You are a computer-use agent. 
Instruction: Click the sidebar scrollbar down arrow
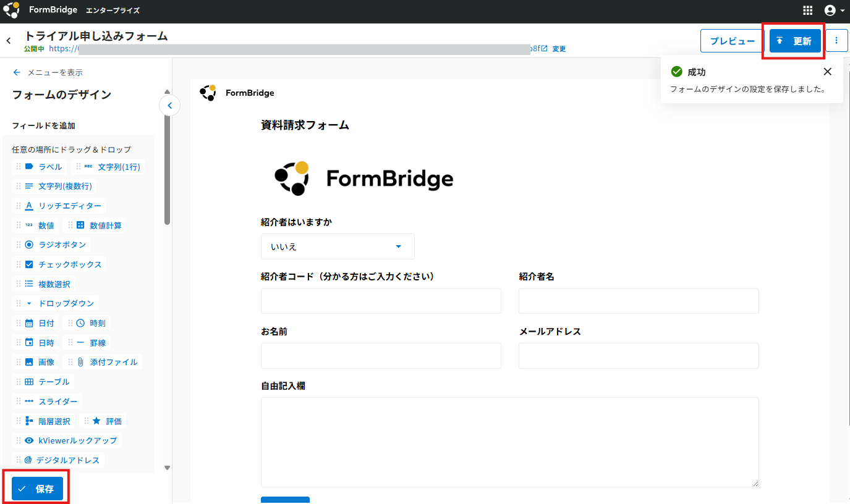point(167,468)
